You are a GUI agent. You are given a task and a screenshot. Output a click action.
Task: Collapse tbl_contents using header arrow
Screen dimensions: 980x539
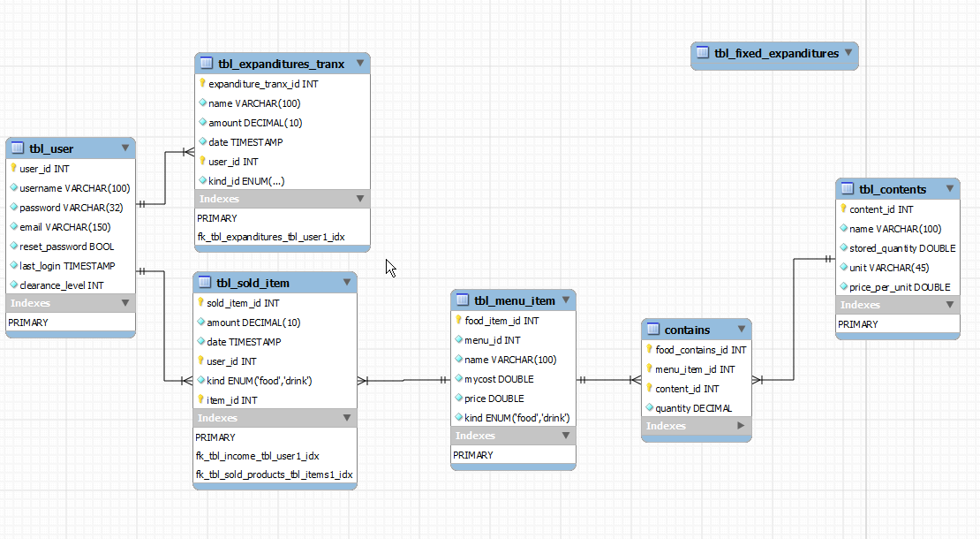point(950,188)
